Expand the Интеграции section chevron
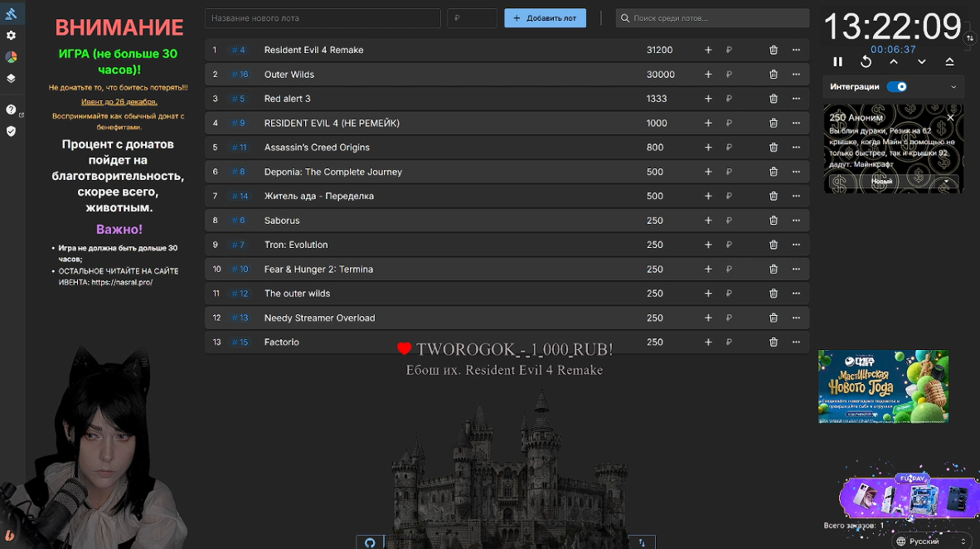Viewport: 980px width, 549px height. coord(953,88)
